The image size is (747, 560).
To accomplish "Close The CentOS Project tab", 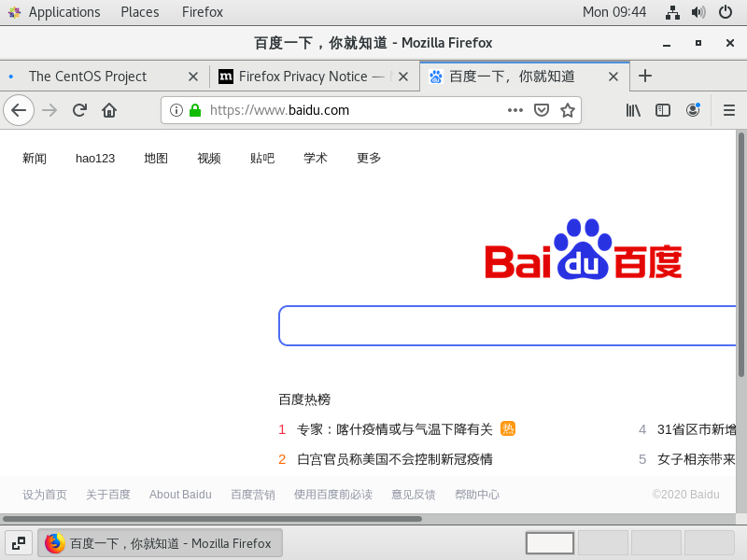I will (193, 77).
